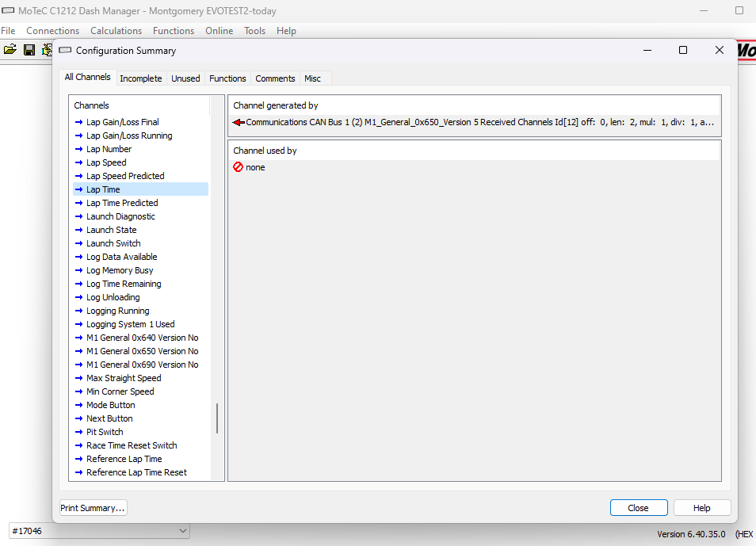Click the blue arrow icon beside Lap Number
The width and height of the screenshot is (756, 546).
click(79, 150)
